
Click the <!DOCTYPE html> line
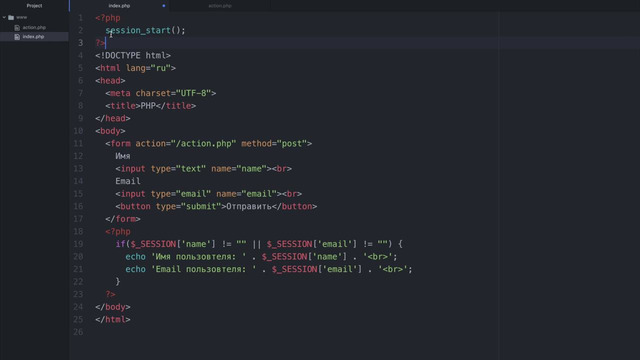pyautogui.click(x=133, y=56)
